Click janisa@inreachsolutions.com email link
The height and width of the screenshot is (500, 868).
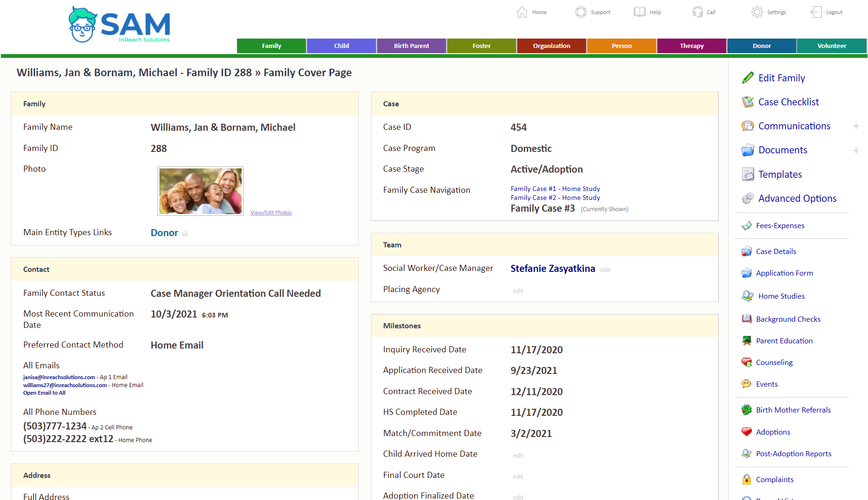tap(59, 377)
